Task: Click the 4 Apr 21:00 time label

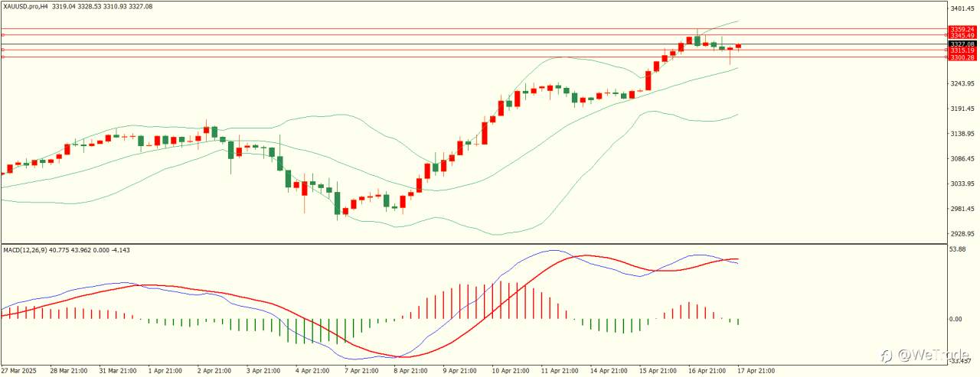Action: [x=312, y=371]
